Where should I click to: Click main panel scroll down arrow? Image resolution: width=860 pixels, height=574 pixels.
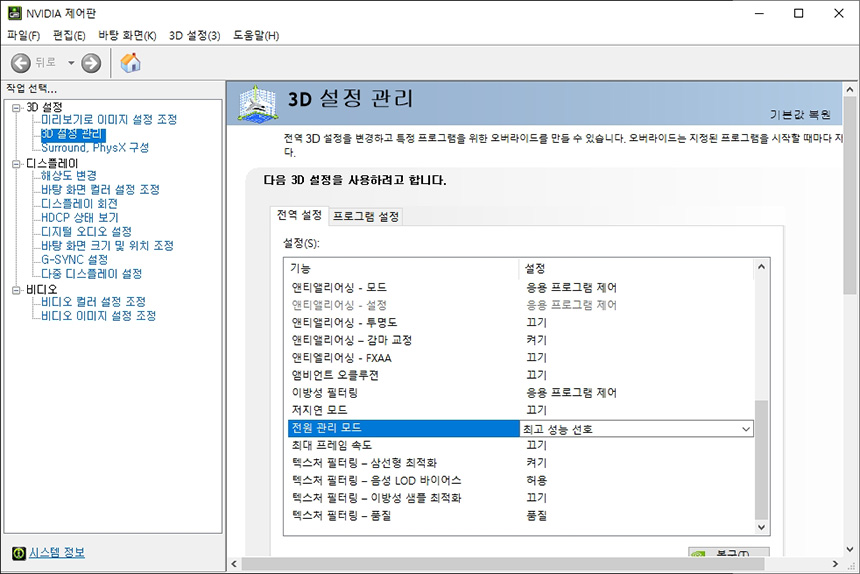click(x=850, y=549)
